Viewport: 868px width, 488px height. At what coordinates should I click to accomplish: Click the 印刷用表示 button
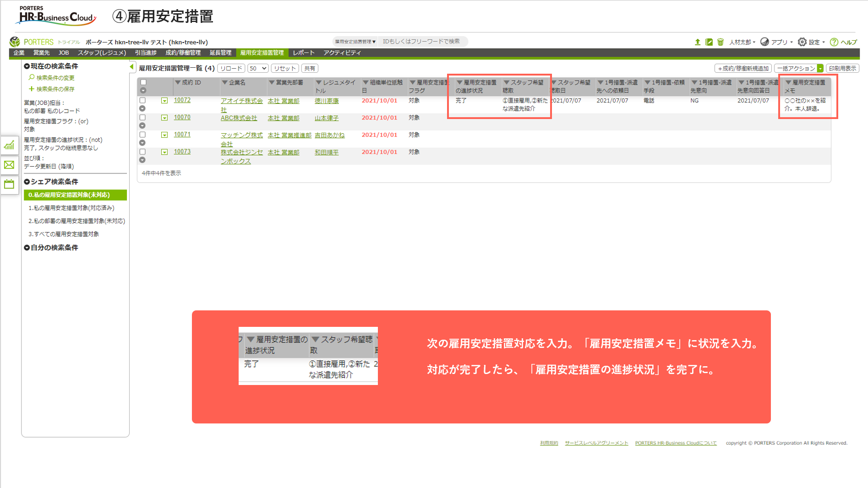(x=842, y=68)
